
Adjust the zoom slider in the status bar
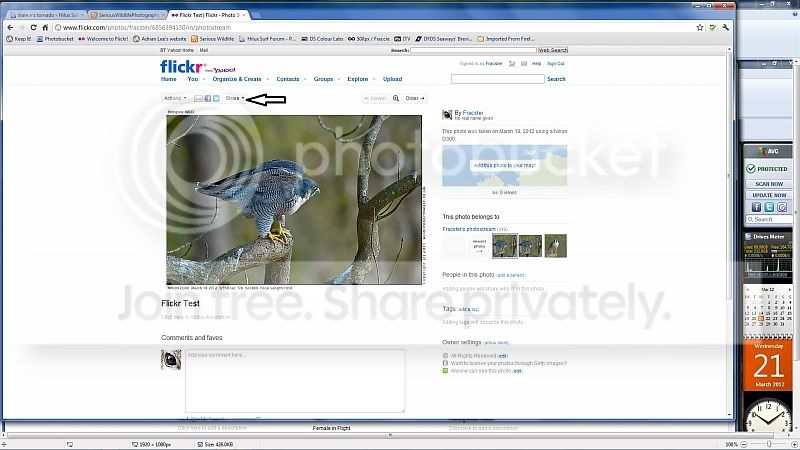769,444
